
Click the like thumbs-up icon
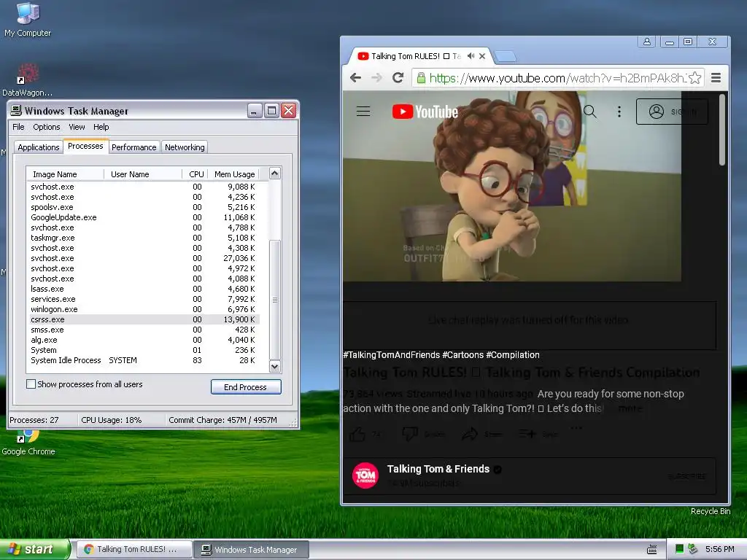pos(357,434)
